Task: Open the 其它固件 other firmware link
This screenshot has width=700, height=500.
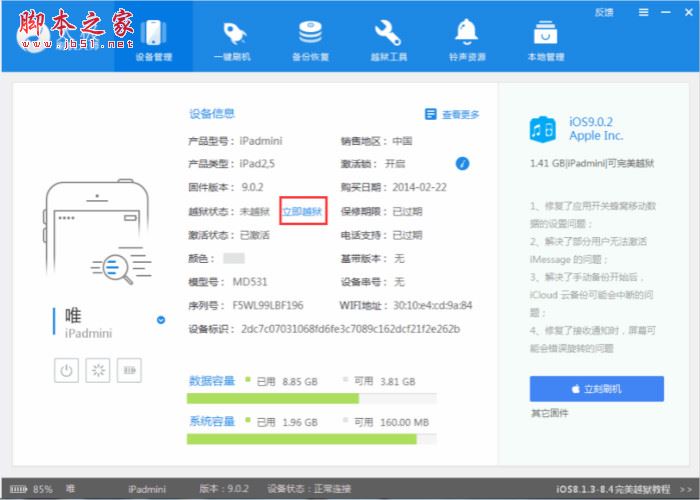Action: [x=550, y=413]
